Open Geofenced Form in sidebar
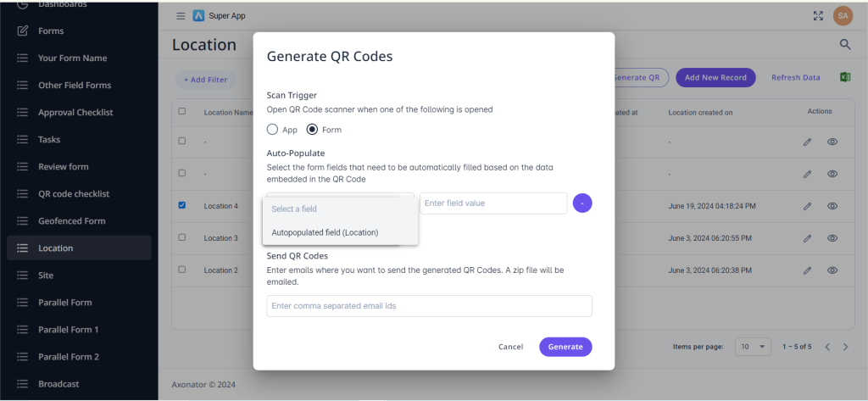The image size is (868, 401). [x=72, y=221]
